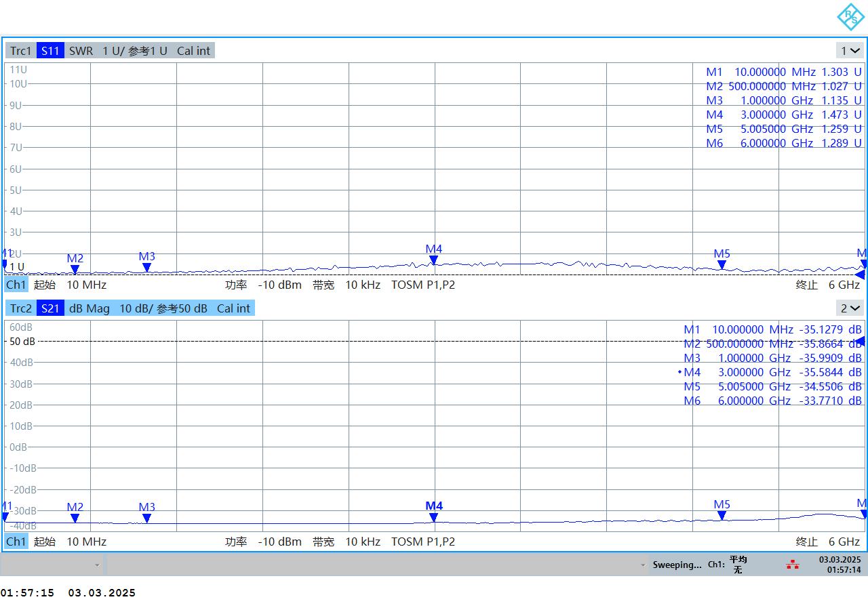Select marker M2 triangle on the S21 trace

pos(75,518)
